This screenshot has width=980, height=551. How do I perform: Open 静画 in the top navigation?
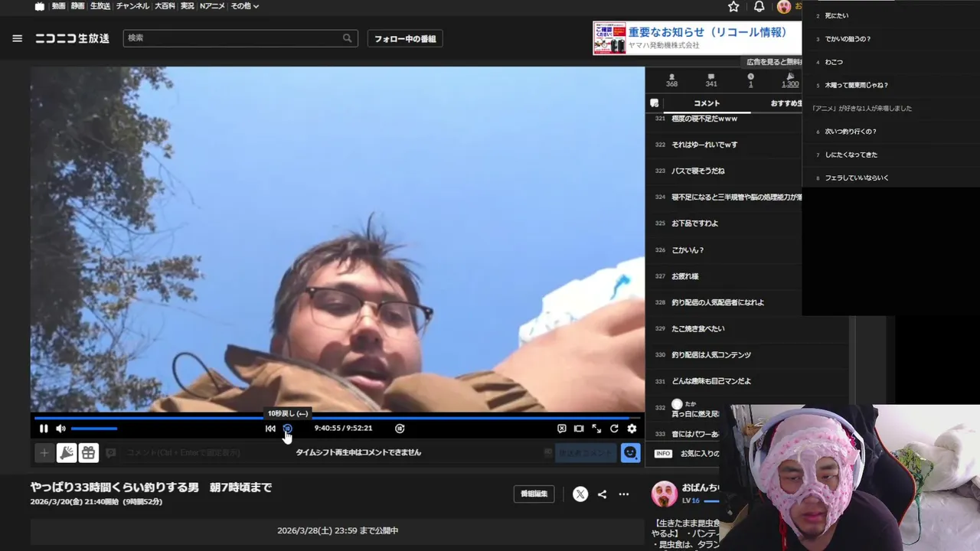77,6
